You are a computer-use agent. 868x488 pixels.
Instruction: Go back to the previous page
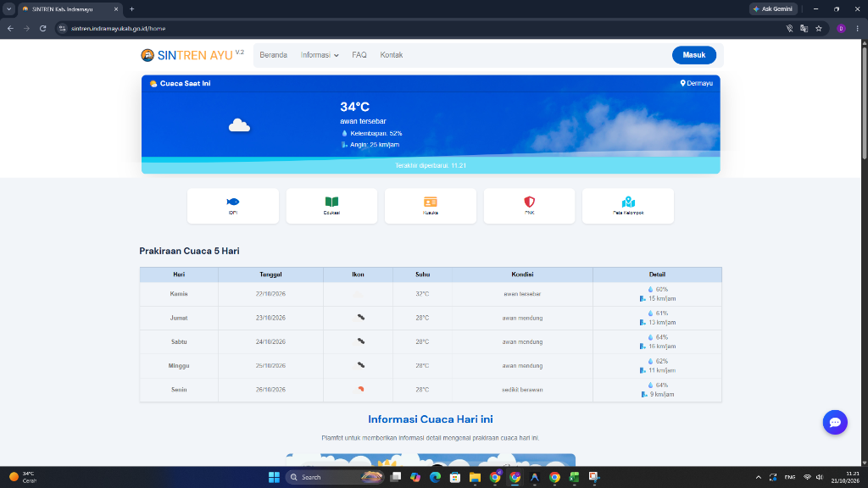click(10, 28)
